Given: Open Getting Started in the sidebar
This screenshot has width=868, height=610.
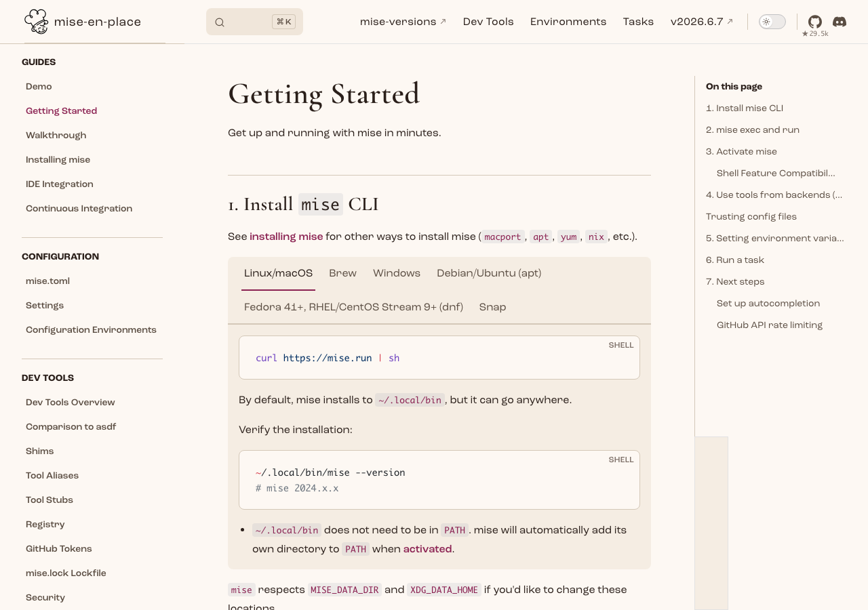Looking at the screenshot, I should [x=61, y=111].
